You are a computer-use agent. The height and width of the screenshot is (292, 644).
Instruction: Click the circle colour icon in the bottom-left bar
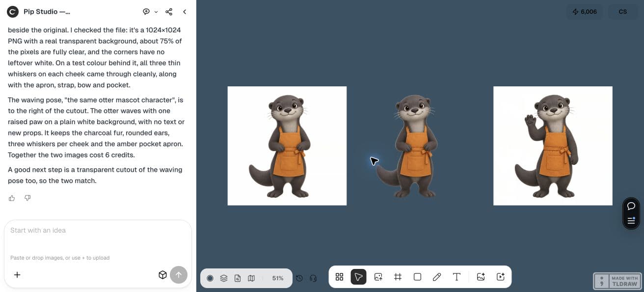210,278
